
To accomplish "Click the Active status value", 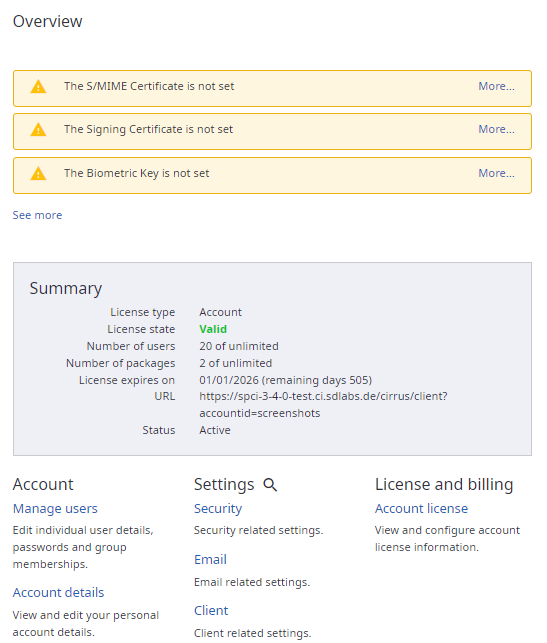I will click(x=215, y=430).
